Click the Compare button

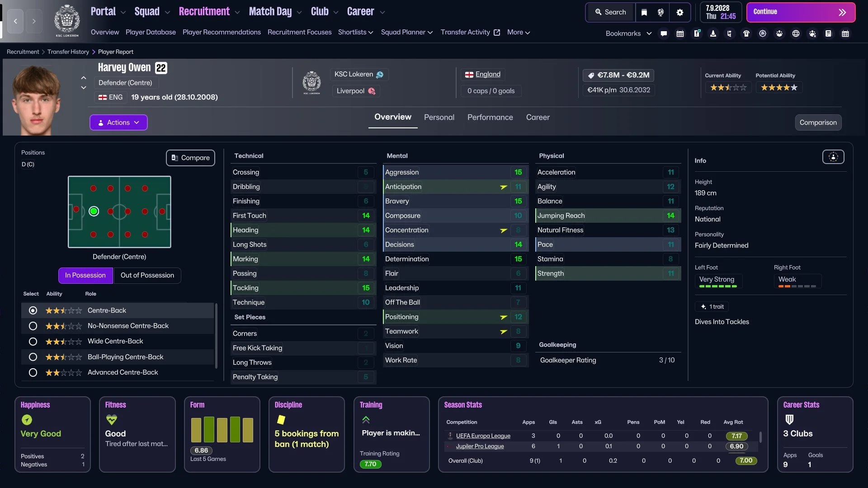pos(190,158)
